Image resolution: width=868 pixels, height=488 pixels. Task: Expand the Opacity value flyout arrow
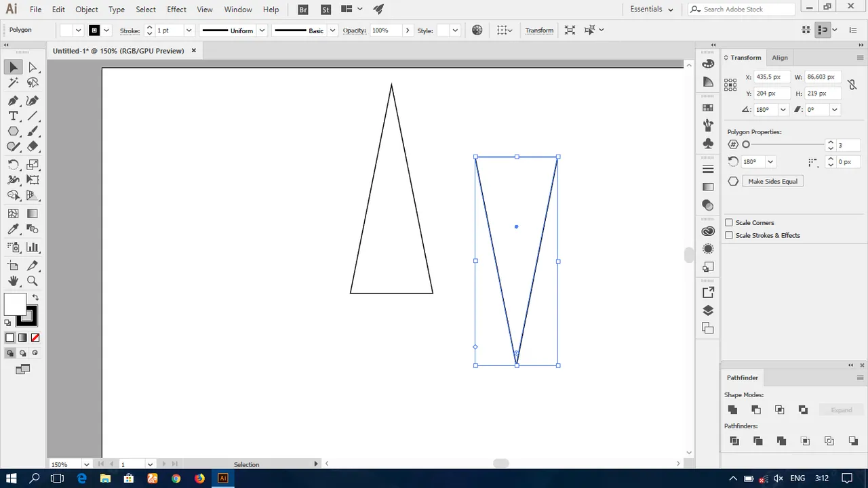point(407,30)
